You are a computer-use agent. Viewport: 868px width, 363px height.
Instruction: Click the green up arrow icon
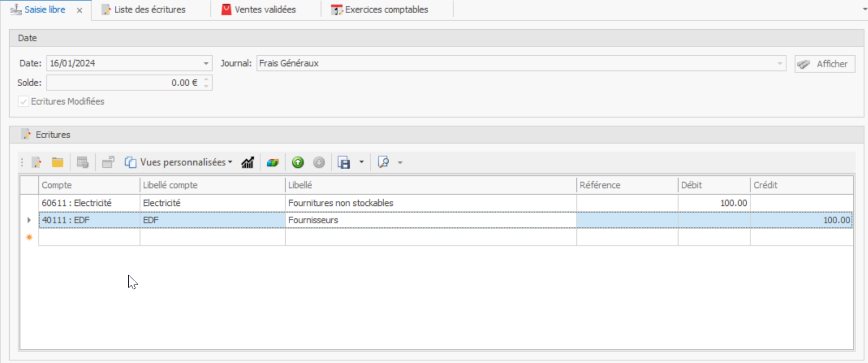pyautogui.click(x=298, y=163)
